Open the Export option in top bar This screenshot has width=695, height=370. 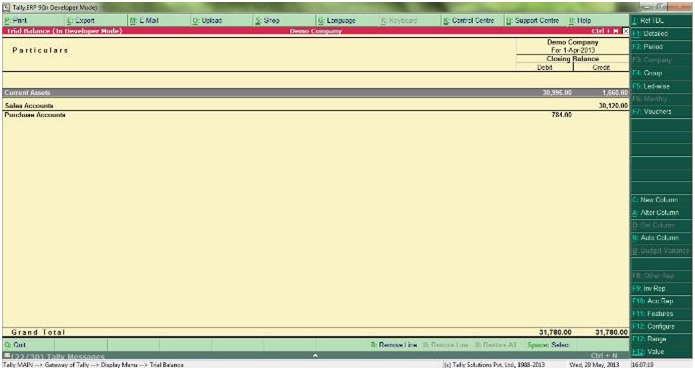[81, 20]
